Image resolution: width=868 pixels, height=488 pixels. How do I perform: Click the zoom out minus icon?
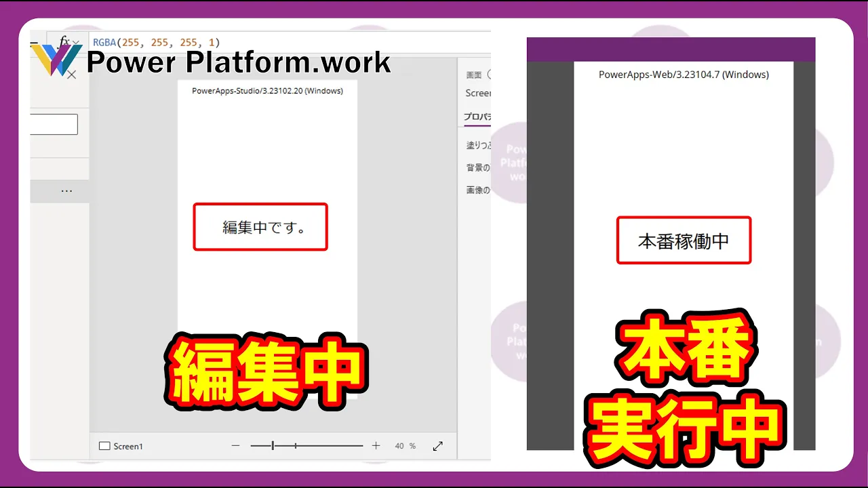[236, 445]
